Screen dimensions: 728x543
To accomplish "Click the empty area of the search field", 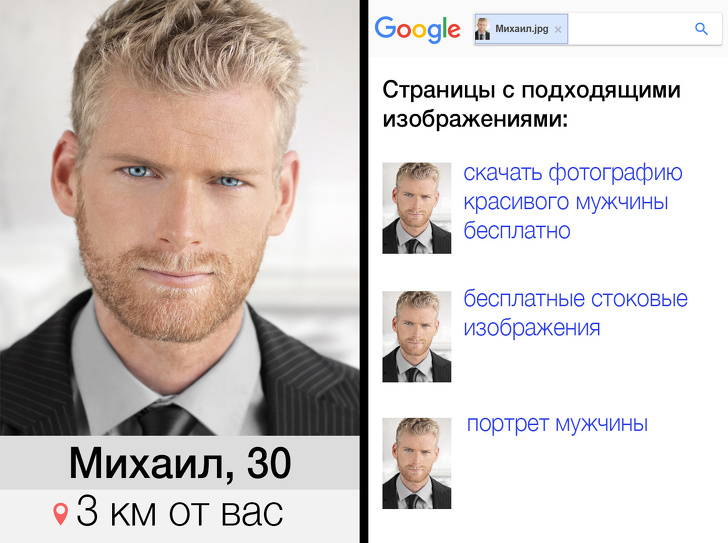I will click(x=629, y=29).
